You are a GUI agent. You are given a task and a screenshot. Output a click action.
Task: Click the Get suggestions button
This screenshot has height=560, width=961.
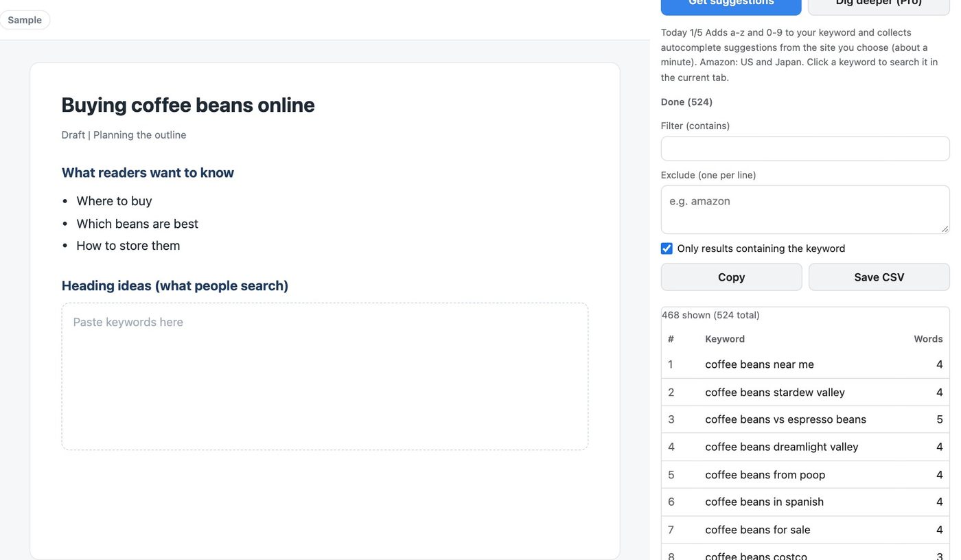point(731,6)
